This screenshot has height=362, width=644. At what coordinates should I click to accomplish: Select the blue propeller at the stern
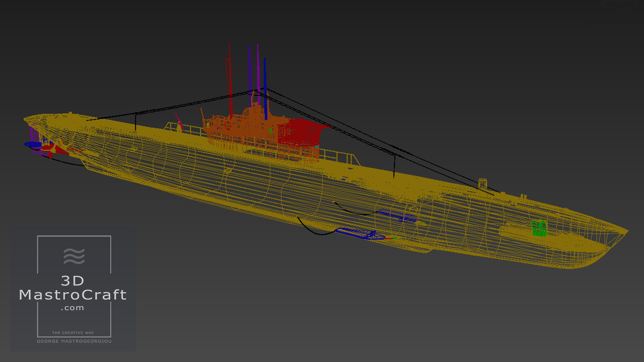[33, 144]
